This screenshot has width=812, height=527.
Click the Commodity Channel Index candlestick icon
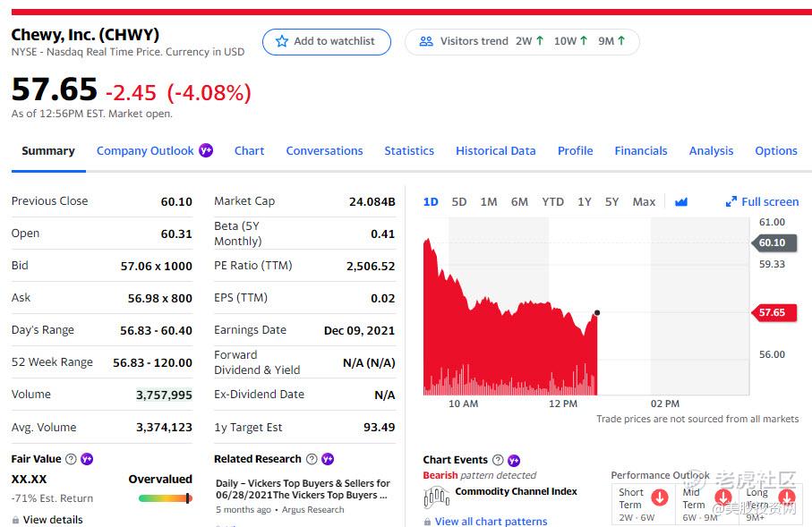[x=437, y=498]
